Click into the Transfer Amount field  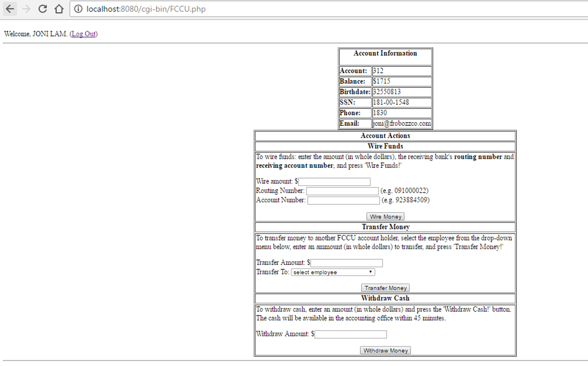click(347, 263)
